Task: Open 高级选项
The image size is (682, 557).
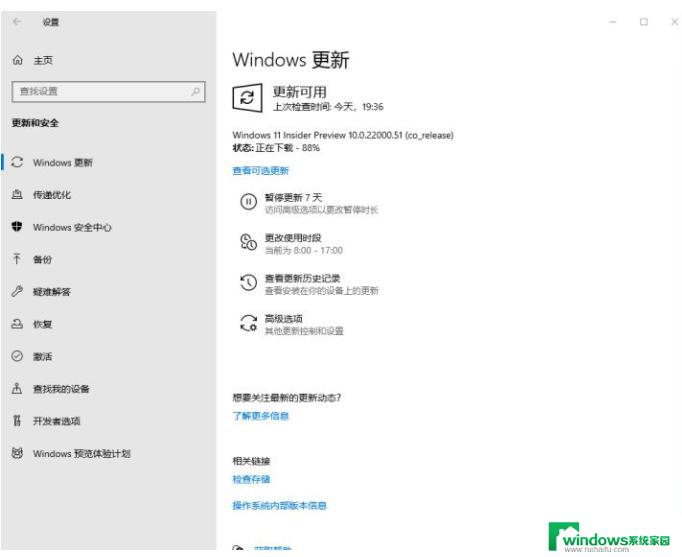Action: click(x=291, y=324)
